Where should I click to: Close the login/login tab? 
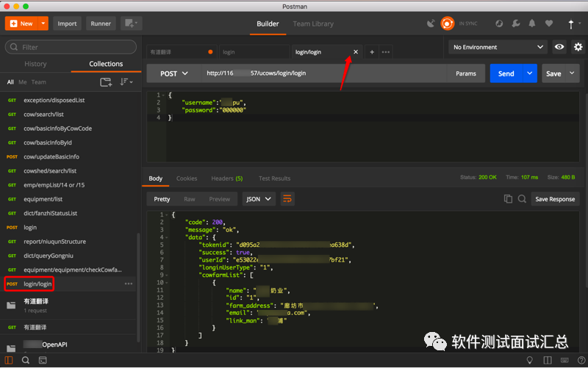click(356, 51)
